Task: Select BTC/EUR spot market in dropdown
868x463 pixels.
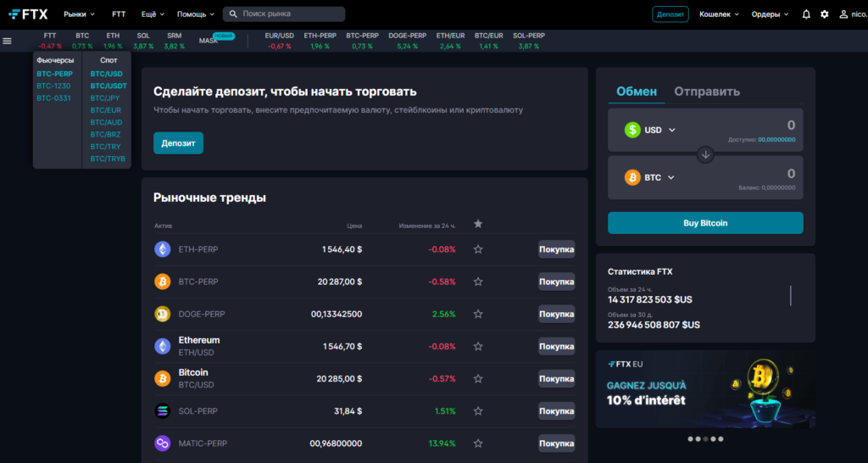Action: [106, 110]
